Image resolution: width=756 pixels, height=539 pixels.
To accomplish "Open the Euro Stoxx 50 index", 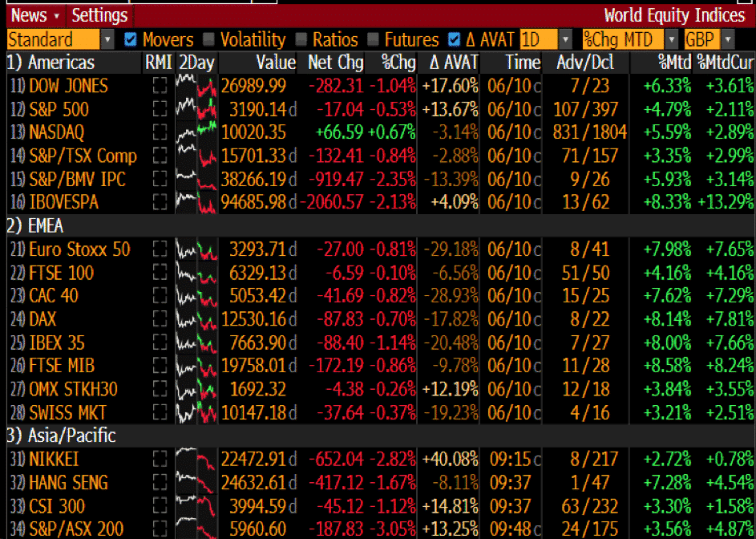I will click(x=79, y=249).
